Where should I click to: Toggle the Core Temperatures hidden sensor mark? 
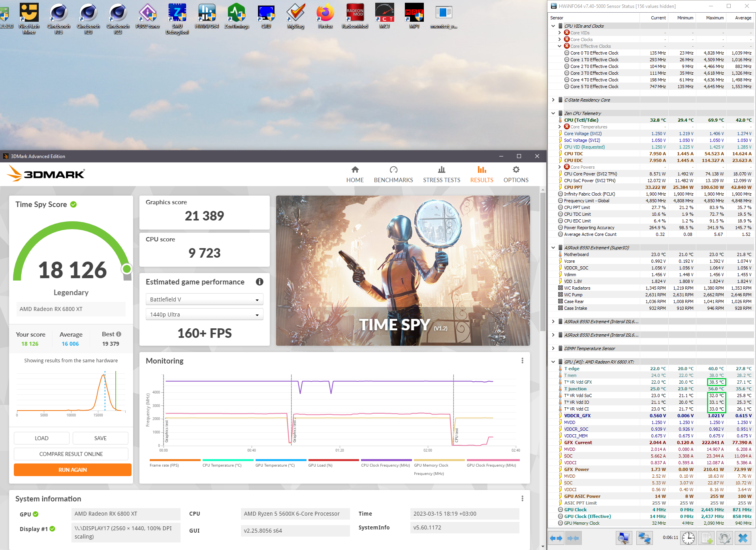tap(567, 127)
